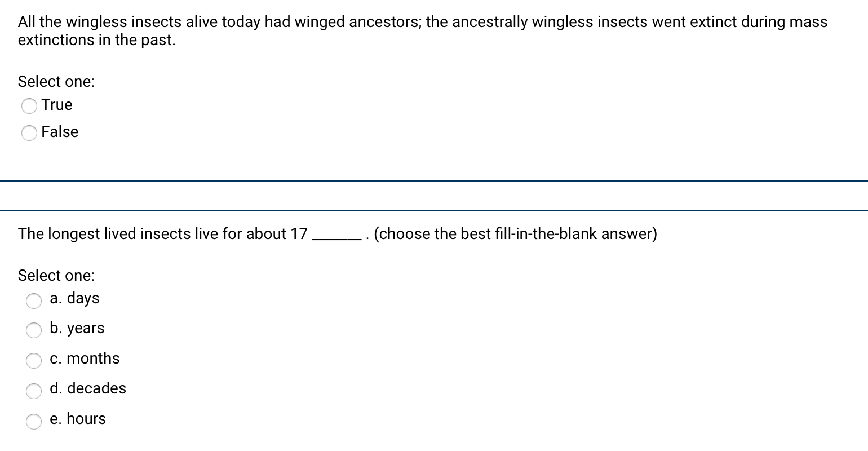Image resolution: width=868 pixels, height=451 pixels.
Task: Click the months answer text
Action: click(85, 359)
